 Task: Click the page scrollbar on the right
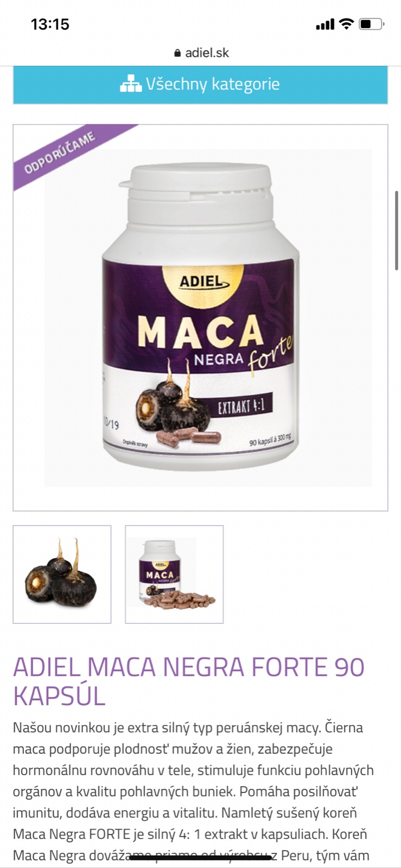(x=397, y=231)
